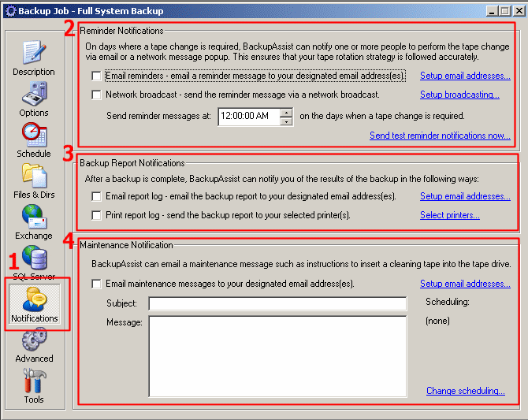Open the Setup broadcasting link
Viewport: 528px width, 420px height.
point(459,95)
